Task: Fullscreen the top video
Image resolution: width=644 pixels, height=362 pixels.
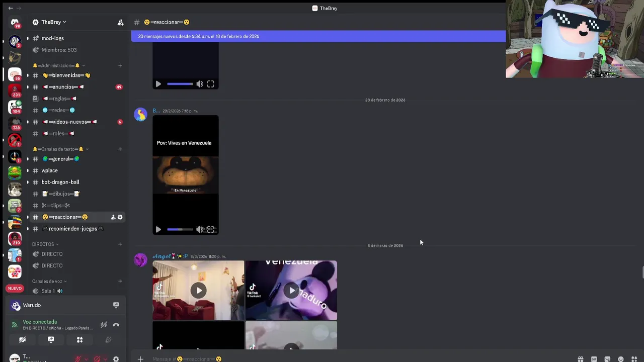Action: 211,84
